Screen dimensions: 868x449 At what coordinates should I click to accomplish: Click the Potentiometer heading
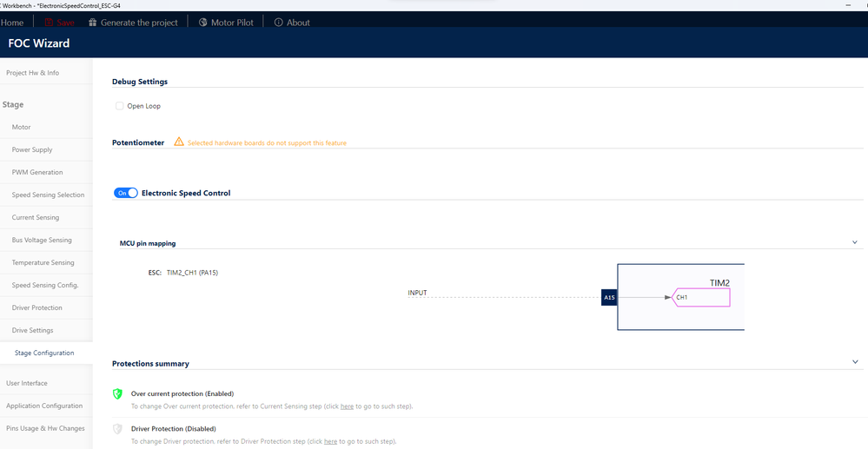tap(138, 142)
